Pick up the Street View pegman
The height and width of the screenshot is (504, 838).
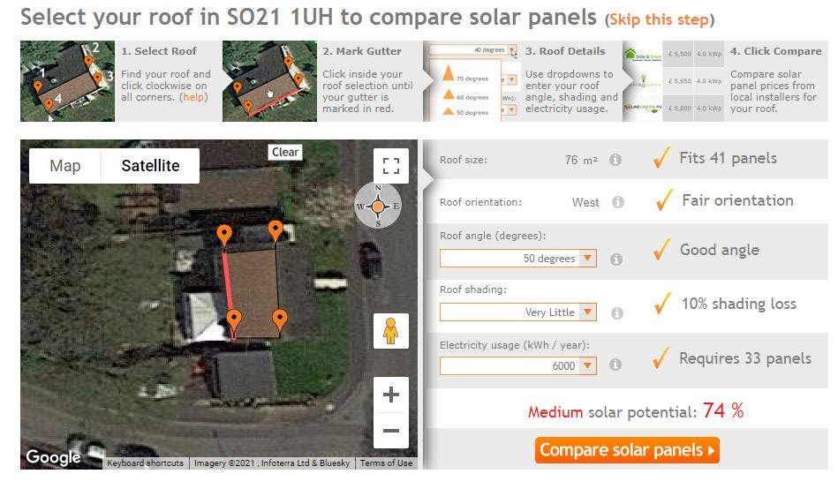point(390,331)
